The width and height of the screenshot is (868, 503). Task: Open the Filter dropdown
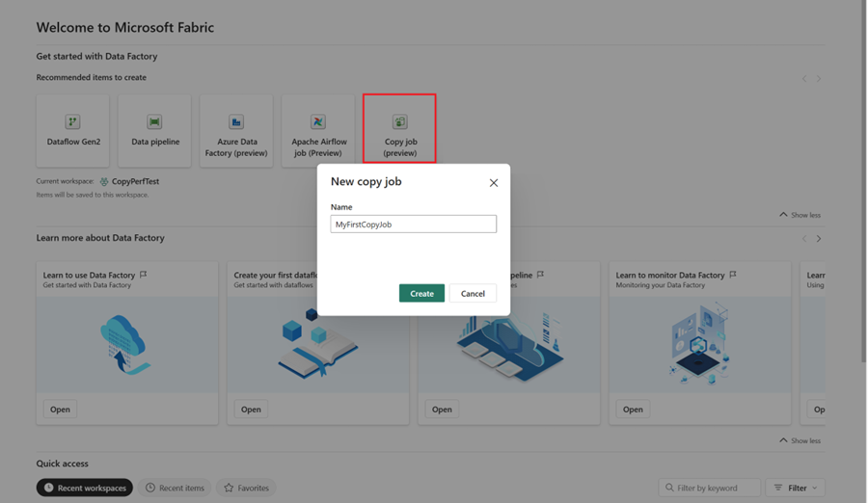pyautogui.click(x=796, y=488)
